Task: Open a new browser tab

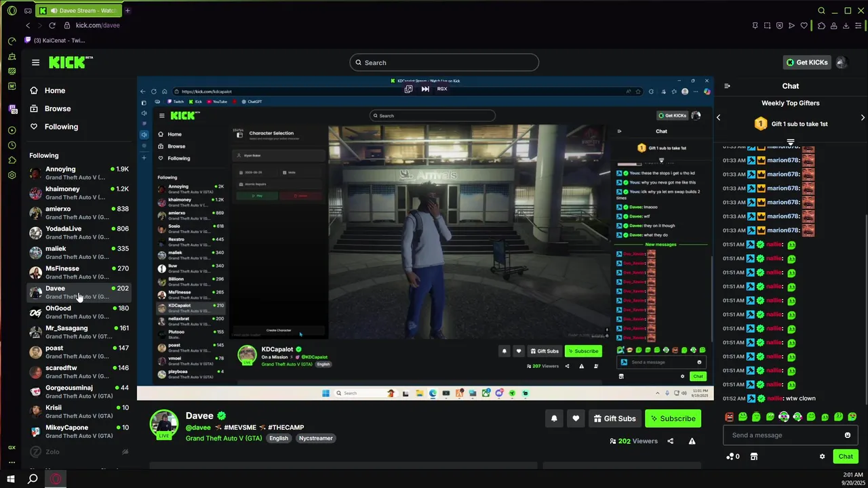Action: coord(127,11)
